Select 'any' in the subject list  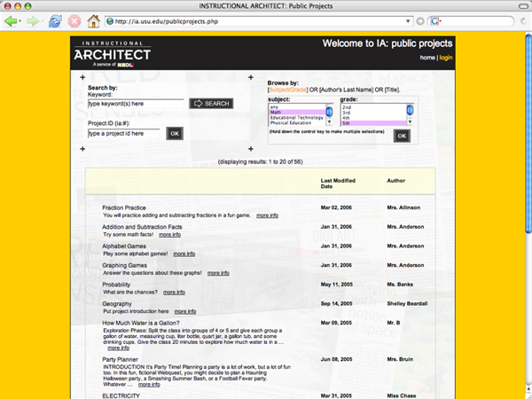(x=297, y=107)
